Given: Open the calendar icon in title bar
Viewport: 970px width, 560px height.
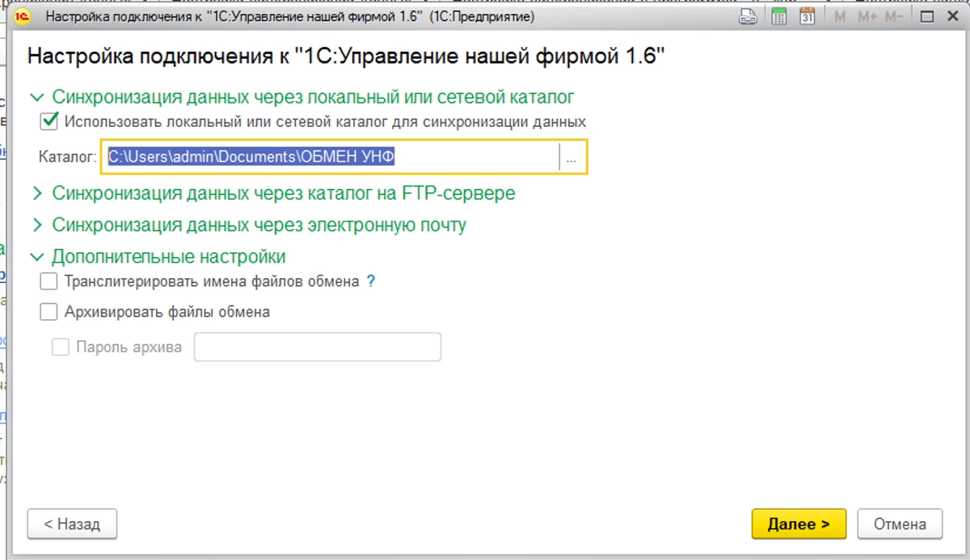Looking at the screenshot, I should tap(807, 17).
